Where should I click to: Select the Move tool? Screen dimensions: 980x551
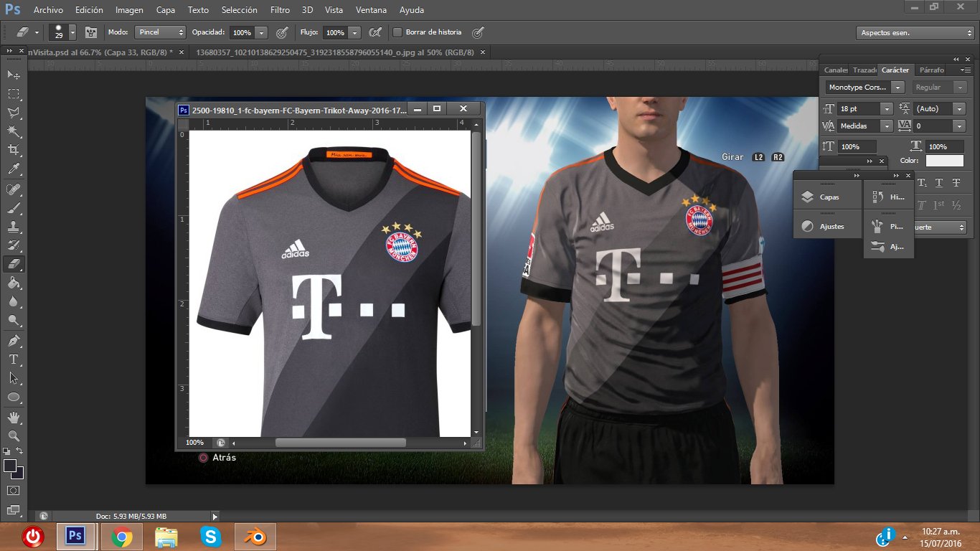pyautogui.click(x=14, y=75)
